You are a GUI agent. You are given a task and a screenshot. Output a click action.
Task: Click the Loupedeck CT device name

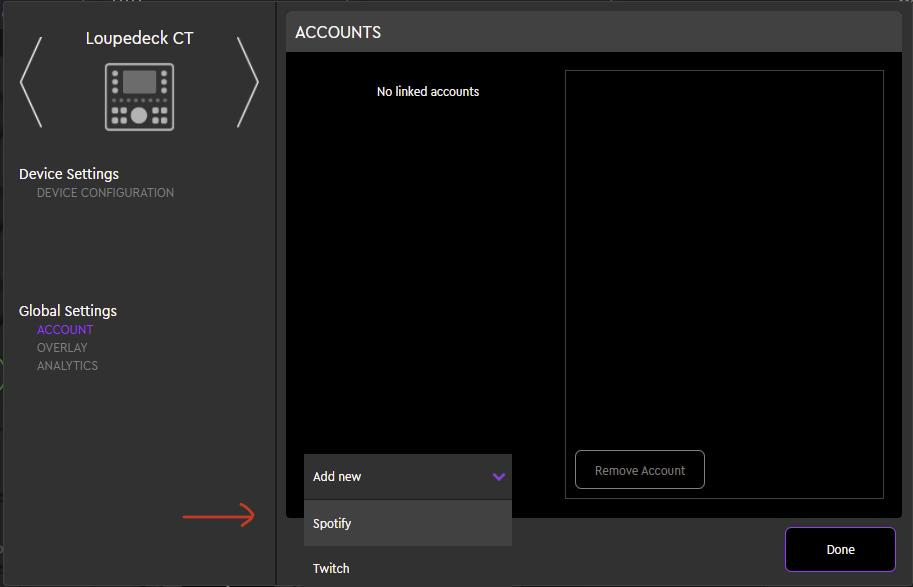pos(139,39)
